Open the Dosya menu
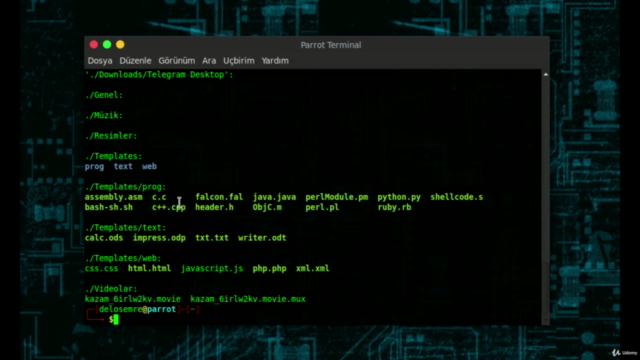This screenshot has height=360, width=640. [x=100, y=61]
